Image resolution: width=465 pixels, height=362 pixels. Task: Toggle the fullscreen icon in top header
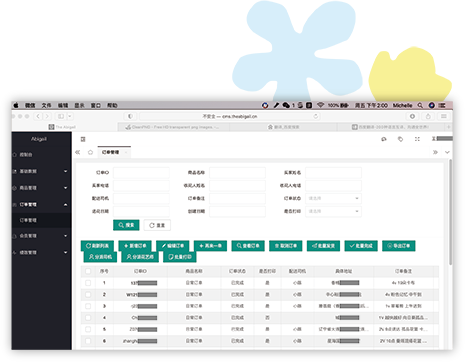[x=417, y=139]
